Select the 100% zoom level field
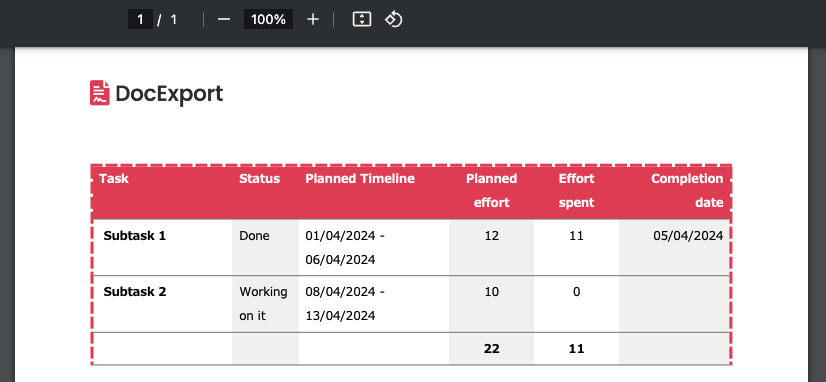The image size is (826, 382). pos(268,19)
